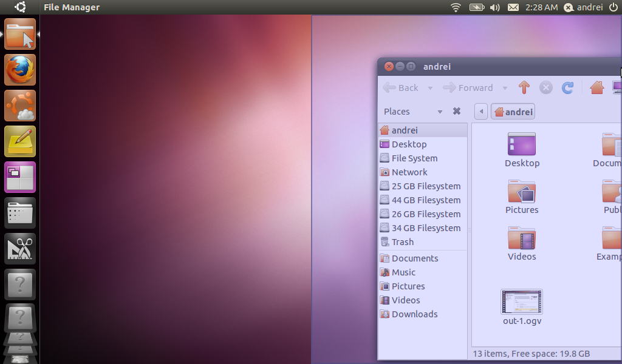
Task: Select the Videos folder icon in file view
Action: [522, 238]
